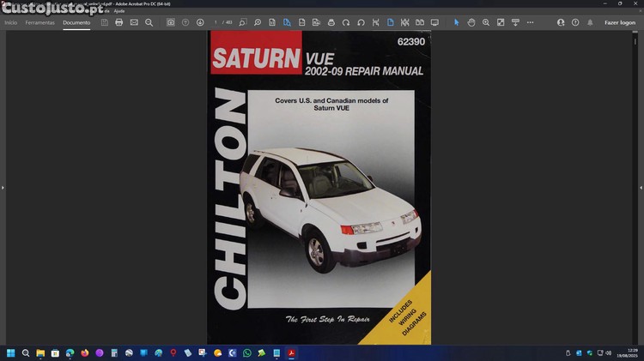Expand the left navigation pane arrow
This screenshot has height=361, width=644.
(3, 187)
